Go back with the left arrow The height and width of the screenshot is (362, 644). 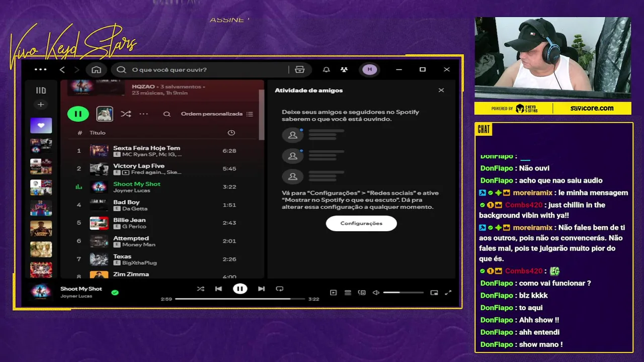coord(62,69)
